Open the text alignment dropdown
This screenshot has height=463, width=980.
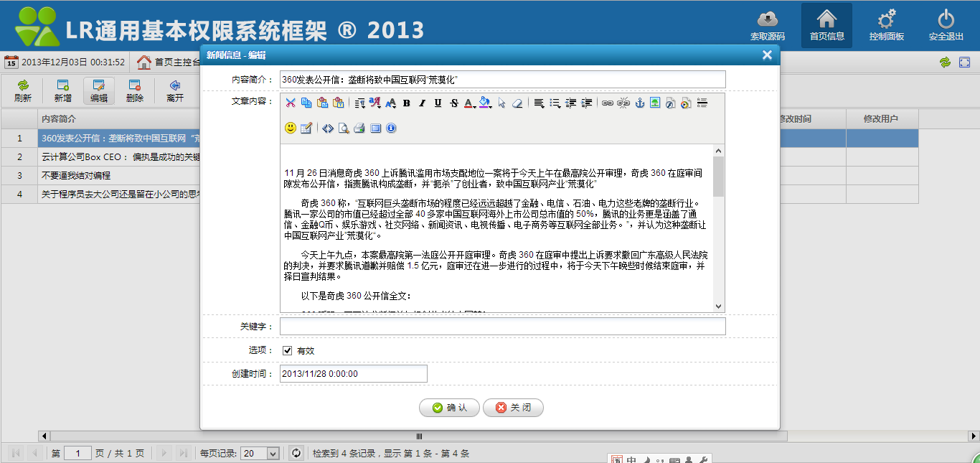click(x=540, y=103)
